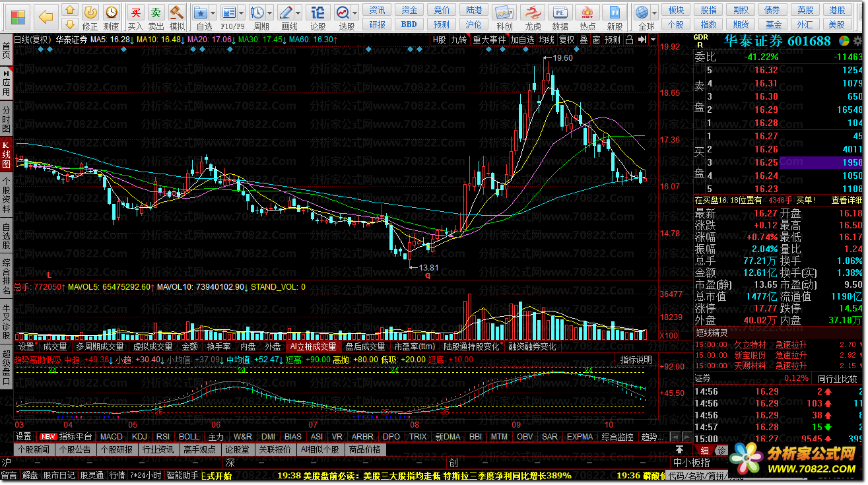Click the lock icon on chart toolbar

[629, 40]
